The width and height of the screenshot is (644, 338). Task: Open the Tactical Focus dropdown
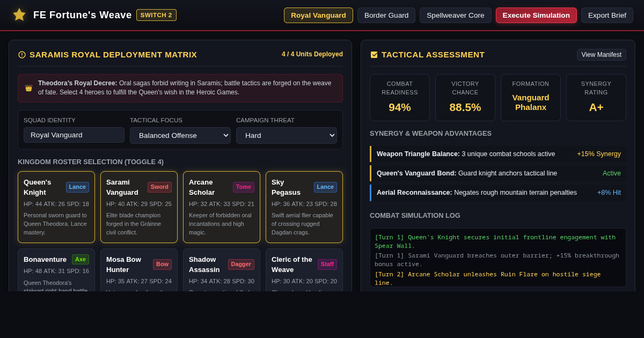tap(180, 135)
